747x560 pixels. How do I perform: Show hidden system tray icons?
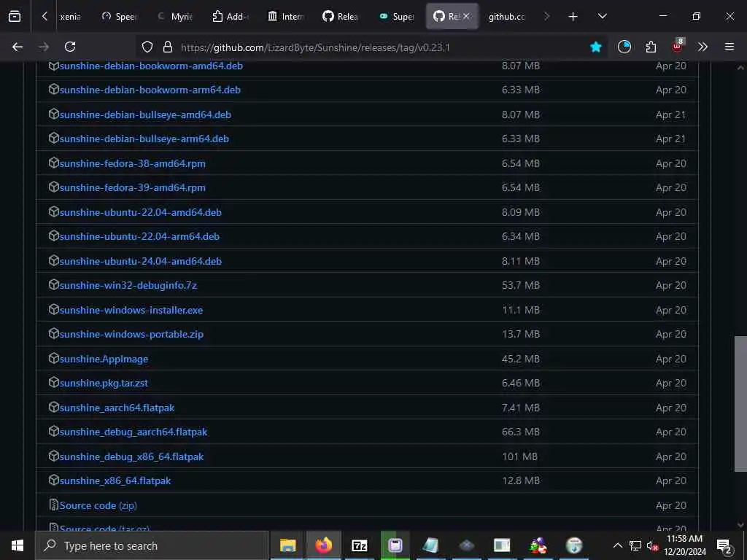click(617, 545)
